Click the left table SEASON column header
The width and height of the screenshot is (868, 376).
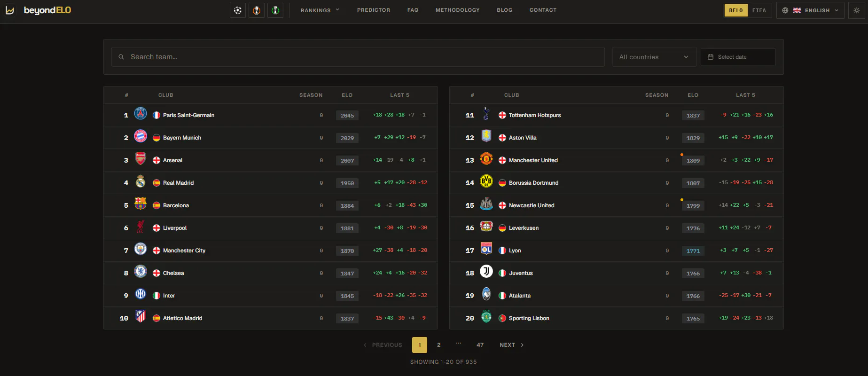point(311,95)
